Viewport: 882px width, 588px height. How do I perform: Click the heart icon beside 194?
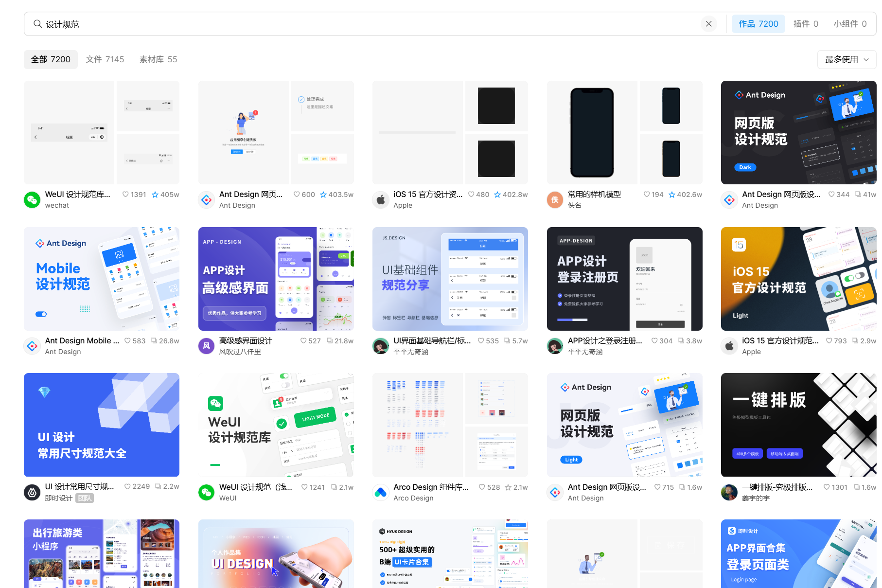647,195
